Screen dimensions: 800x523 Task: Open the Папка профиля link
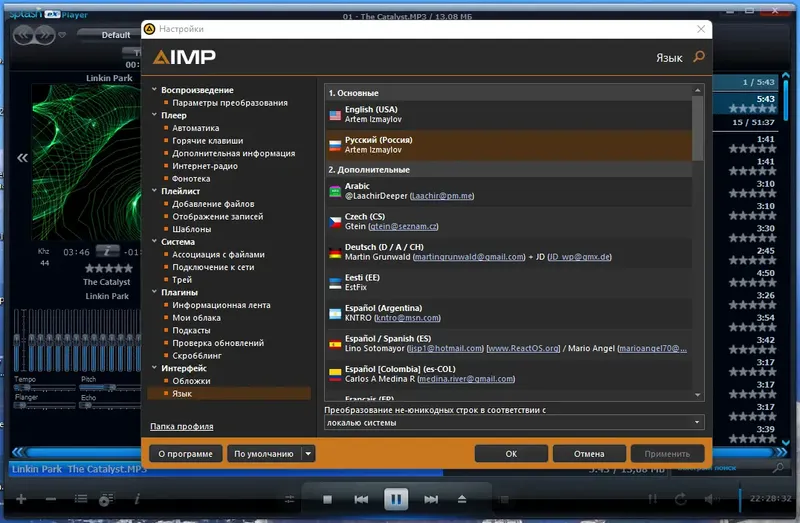pyautogui.click(x=182, y=426)
